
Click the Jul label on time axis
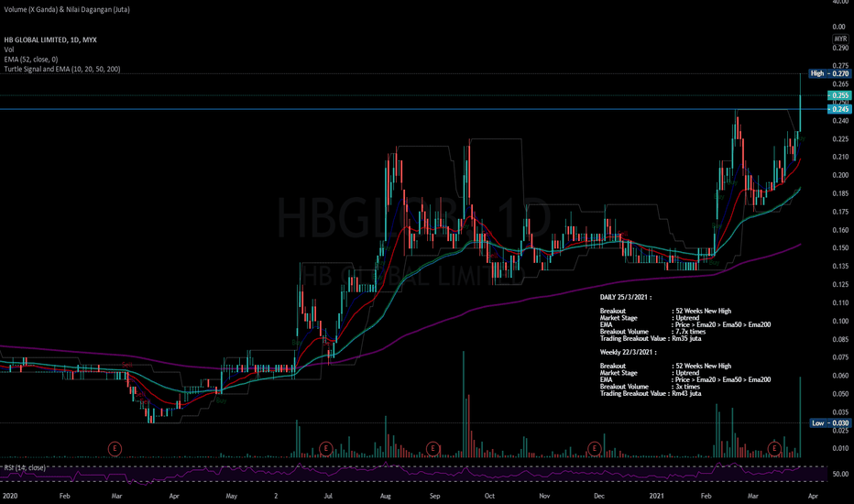click(328, 496)
